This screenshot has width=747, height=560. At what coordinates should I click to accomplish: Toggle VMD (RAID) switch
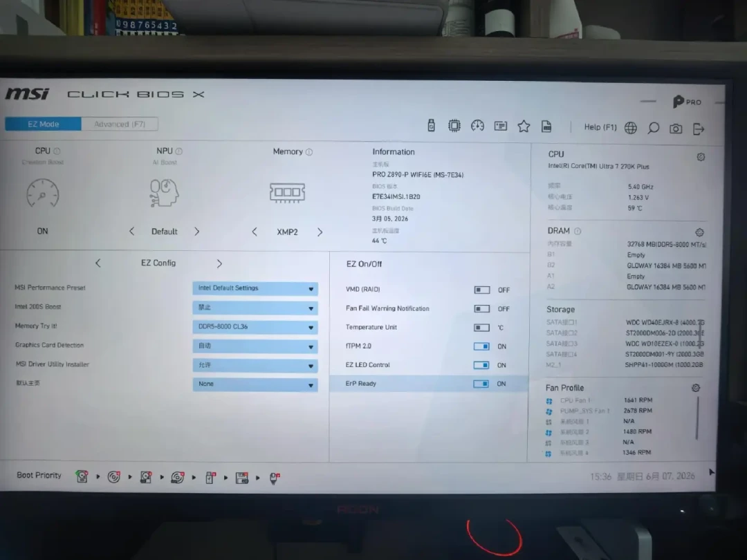point(481,290)
